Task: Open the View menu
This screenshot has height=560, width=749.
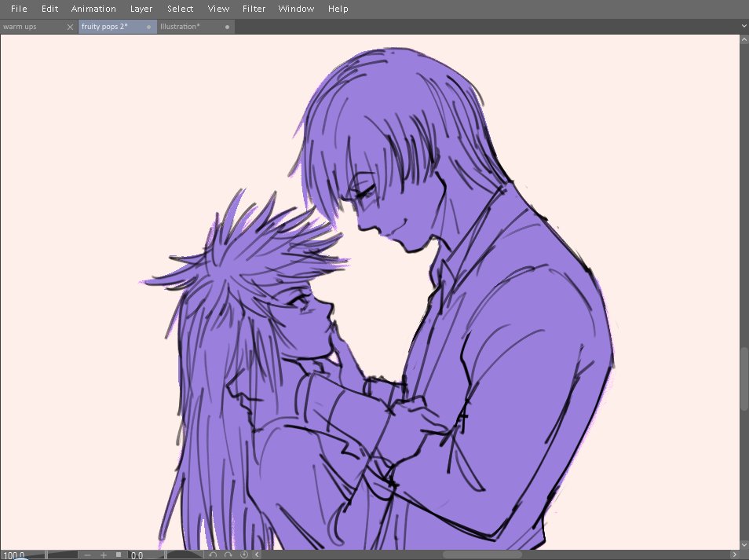Action: pos(218,9)
